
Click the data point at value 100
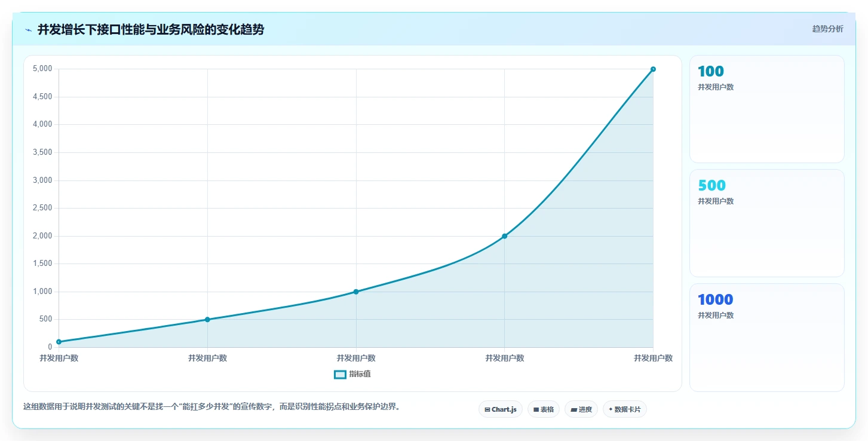point(59,342)
